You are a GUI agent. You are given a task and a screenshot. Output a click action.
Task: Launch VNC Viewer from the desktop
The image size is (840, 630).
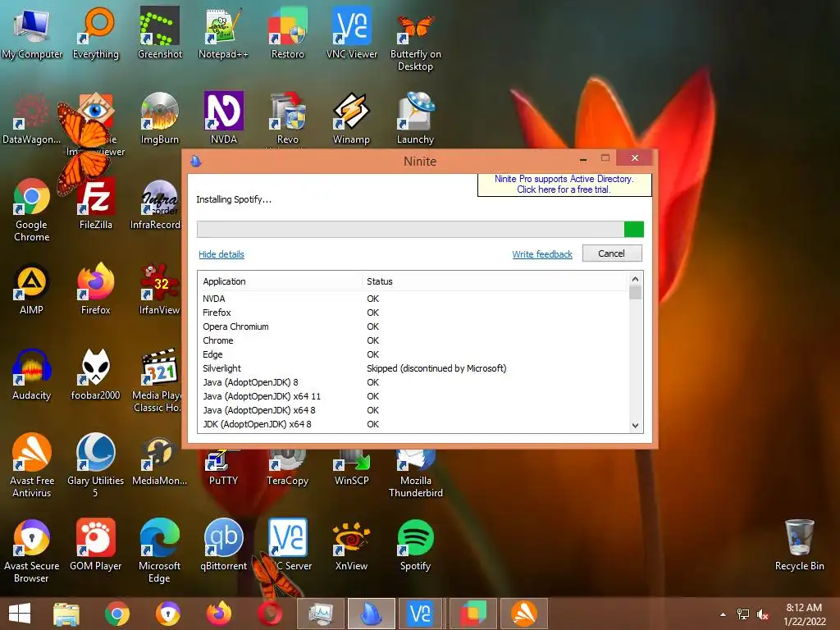coord(352,33)
